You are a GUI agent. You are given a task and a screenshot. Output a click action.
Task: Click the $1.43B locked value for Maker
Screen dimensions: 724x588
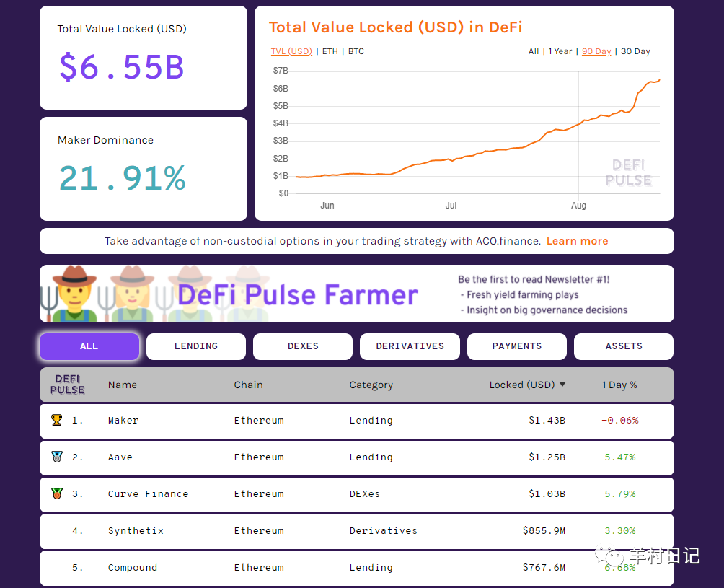coord(547,421)
